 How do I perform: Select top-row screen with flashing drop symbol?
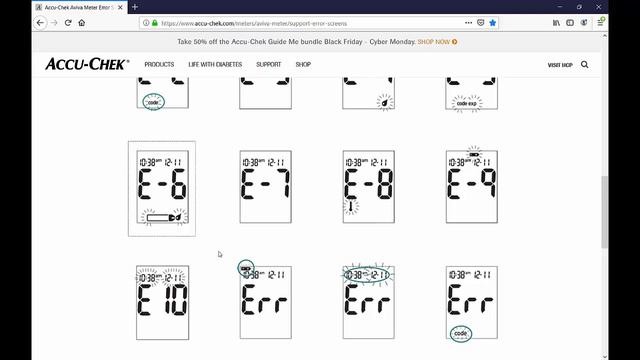point(369,94)
